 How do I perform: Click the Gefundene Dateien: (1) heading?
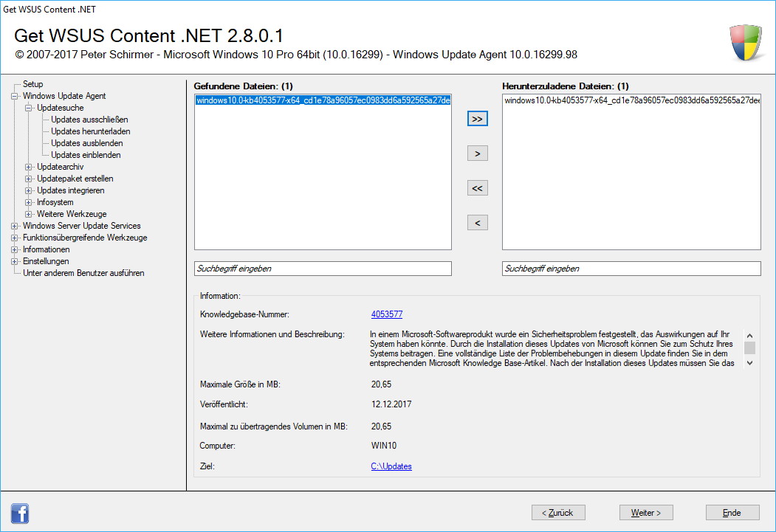(x=244, y=86)
